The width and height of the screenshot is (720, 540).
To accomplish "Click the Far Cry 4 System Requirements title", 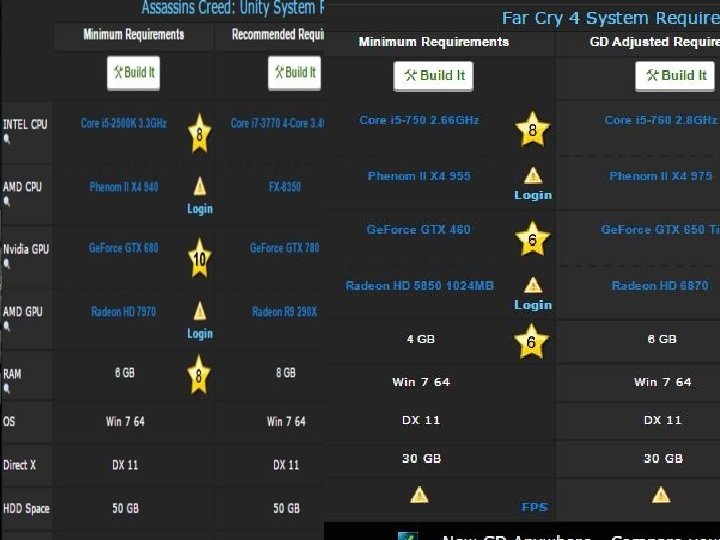I will (x=611, y=18).
